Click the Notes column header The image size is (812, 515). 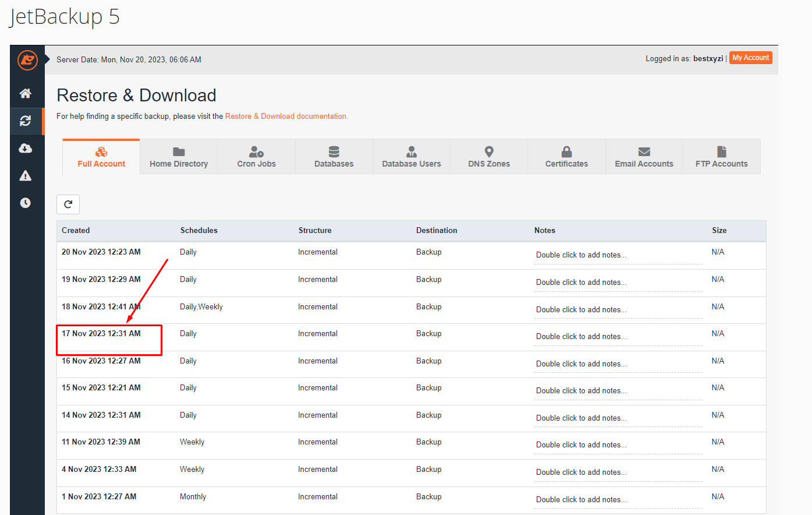click(x=545, y=230)
